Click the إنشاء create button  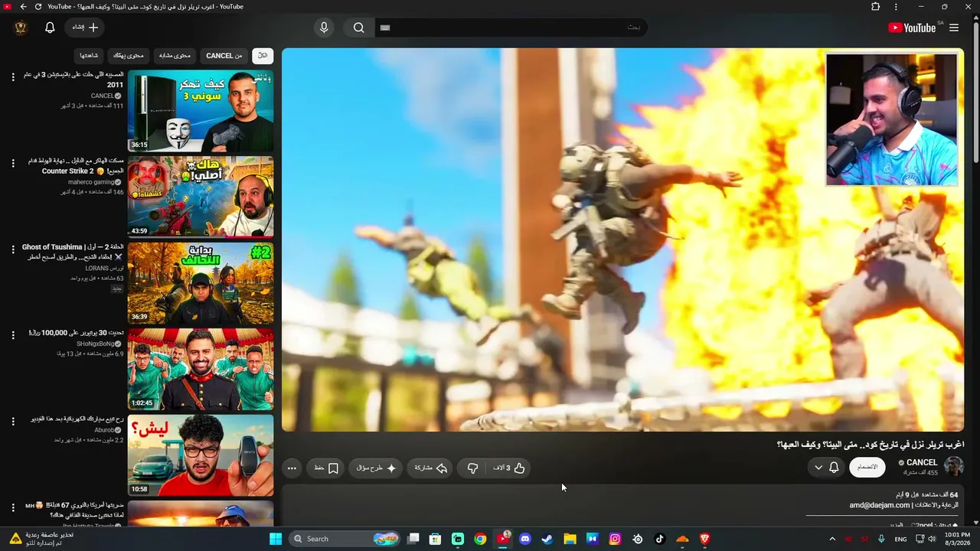point(83,28)
